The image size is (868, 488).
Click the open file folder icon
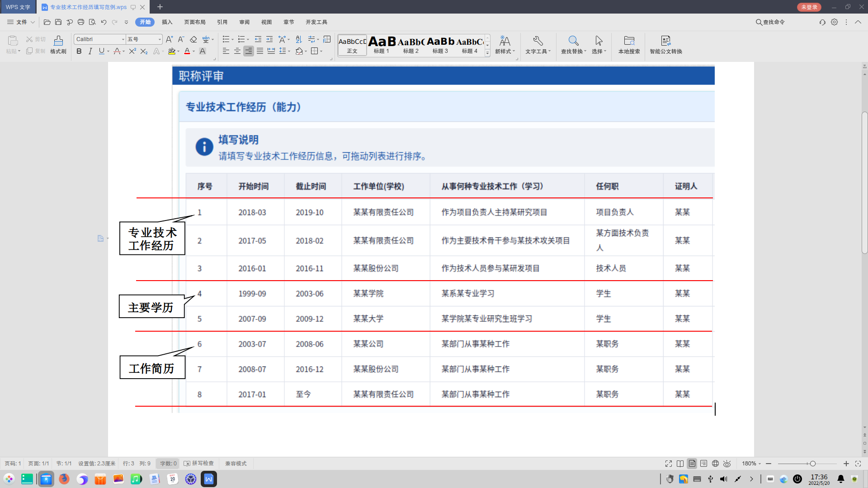tap(47, 22)
